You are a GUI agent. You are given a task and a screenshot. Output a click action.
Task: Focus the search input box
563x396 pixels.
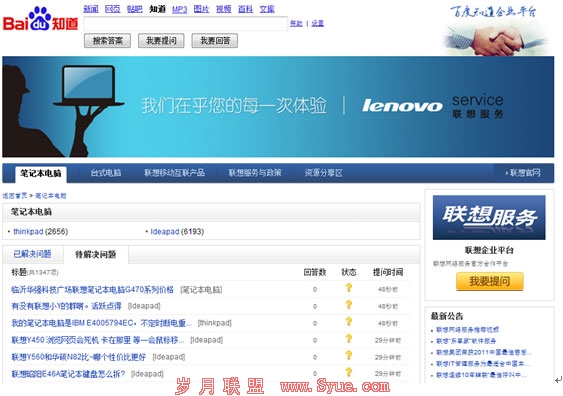click(x=185, y=24)
